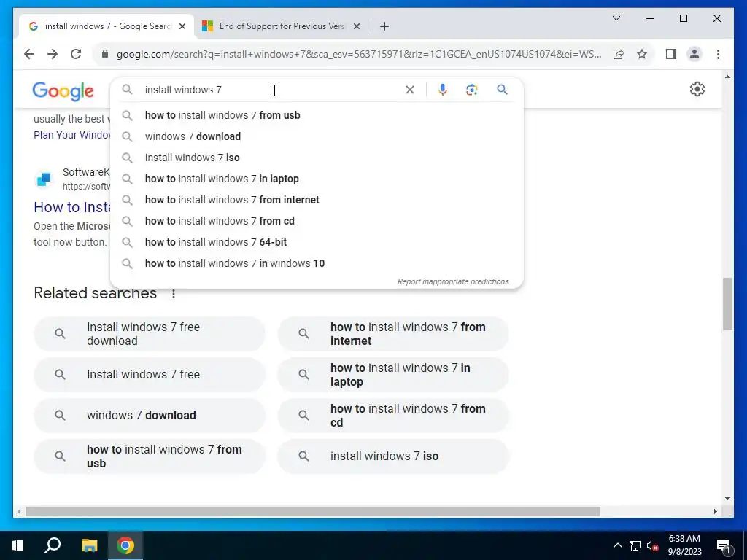Open related 'how to install windows 7 from usb'
The image size is (747, 560).
[x=149, y=456]
